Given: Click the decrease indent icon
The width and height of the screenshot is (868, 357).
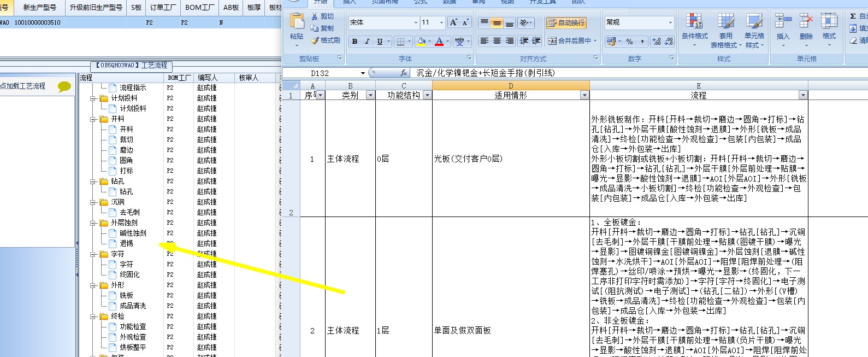Looking at the screenshot, I should [524, 41].
